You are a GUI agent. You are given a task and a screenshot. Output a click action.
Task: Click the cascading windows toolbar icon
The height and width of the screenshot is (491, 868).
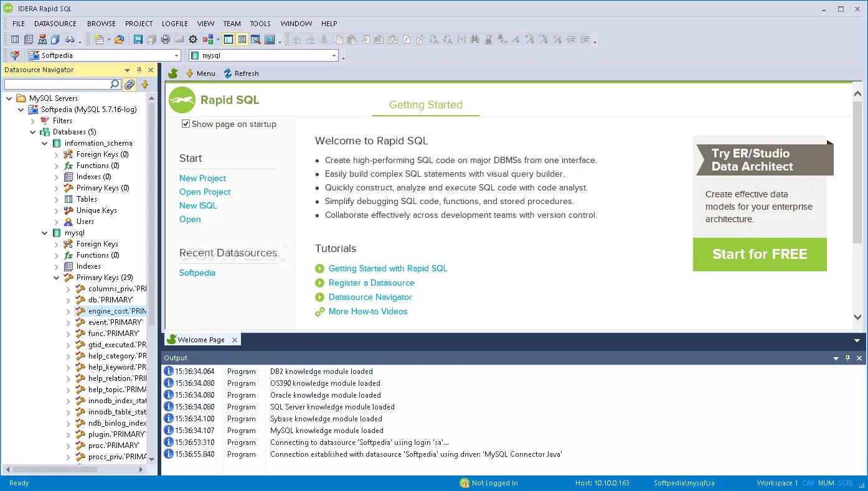(x=55, y=39)
